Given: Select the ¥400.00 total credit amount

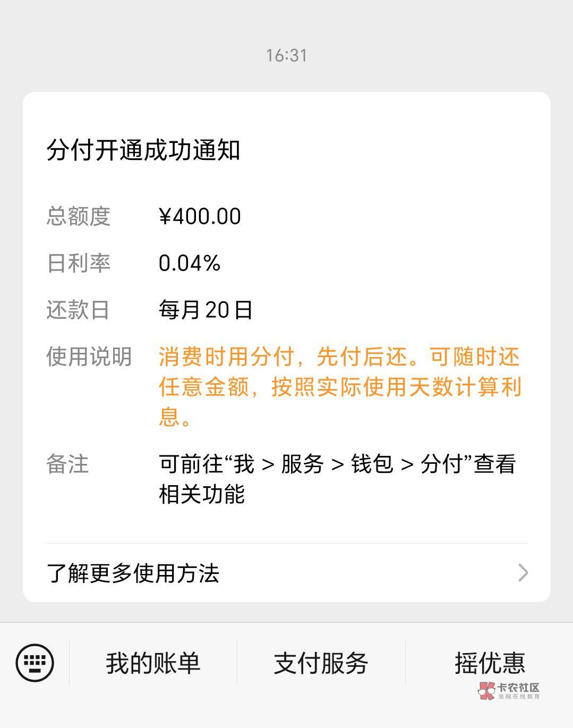Looking at the screenshot, I should tap(200, 216).
